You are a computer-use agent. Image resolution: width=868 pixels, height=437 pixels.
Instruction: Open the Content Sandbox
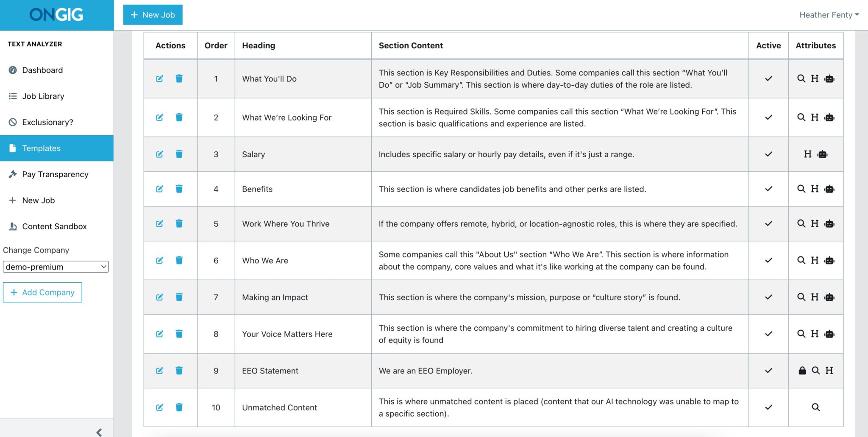(x=54, y=226)
